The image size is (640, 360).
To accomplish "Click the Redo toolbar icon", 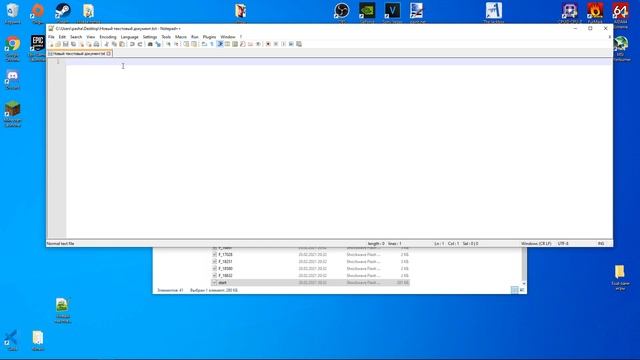I will point(140,44).
